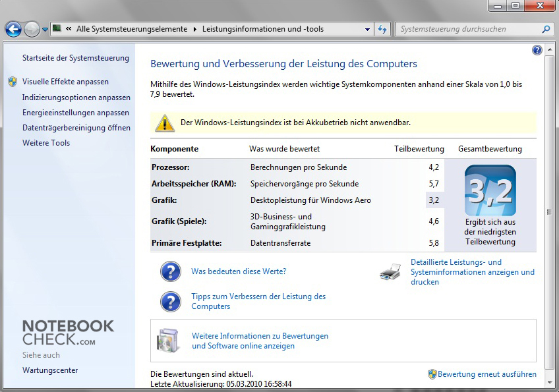This screenshot has height=392, width=559.
Task: Open 'Weitere Tools' link
Action: click(46, 143)
